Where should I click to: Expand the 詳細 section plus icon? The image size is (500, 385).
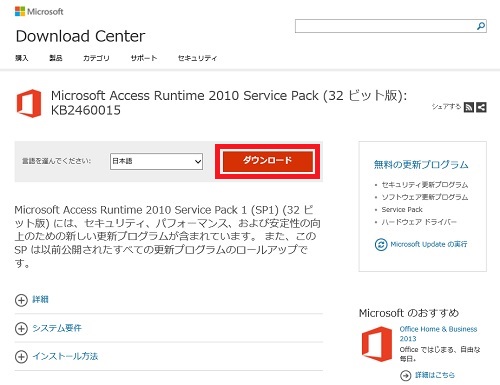coord(21,300)
